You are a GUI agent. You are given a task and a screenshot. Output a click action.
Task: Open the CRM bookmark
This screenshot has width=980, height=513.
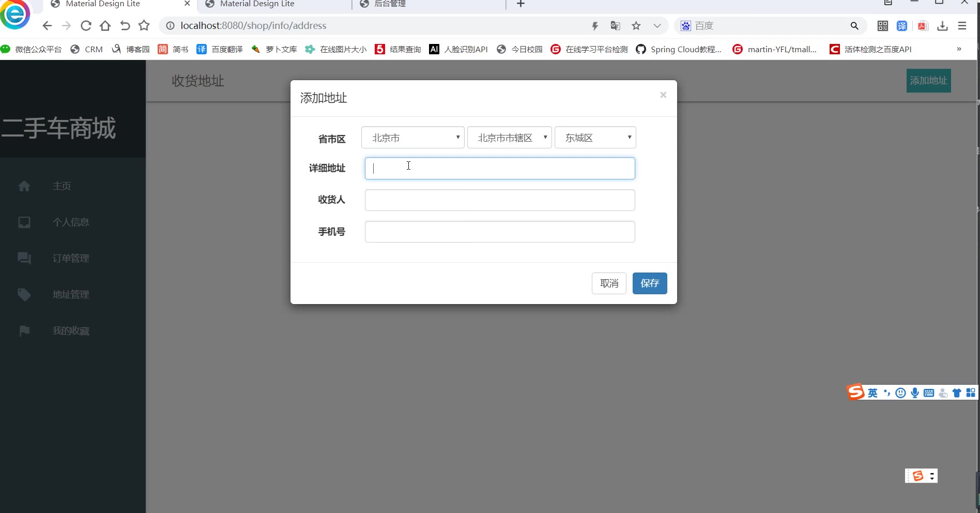tap(87, 49)
